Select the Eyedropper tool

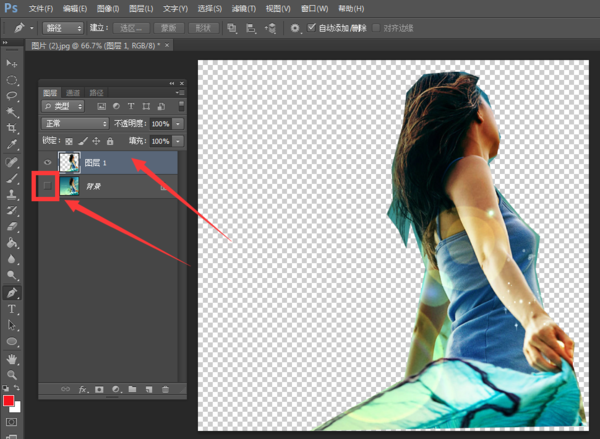[x=11, y=144]
